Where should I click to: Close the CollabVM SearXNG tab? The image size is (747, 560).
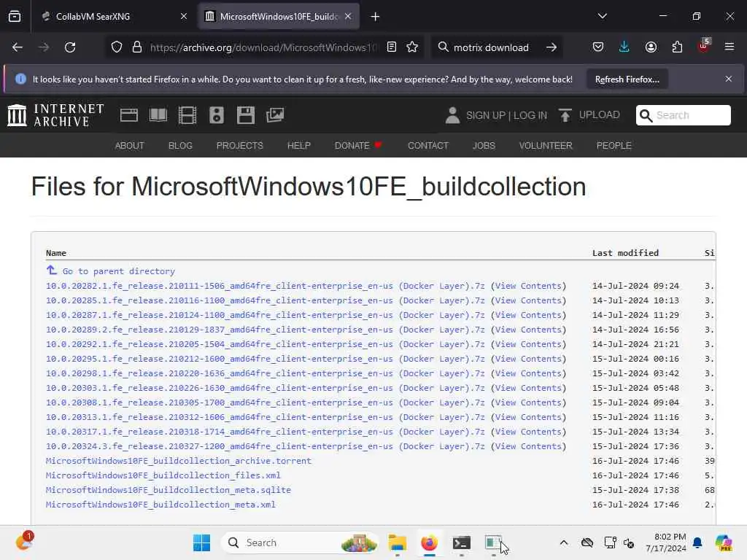pyautogui.click(x=183, y=17)
